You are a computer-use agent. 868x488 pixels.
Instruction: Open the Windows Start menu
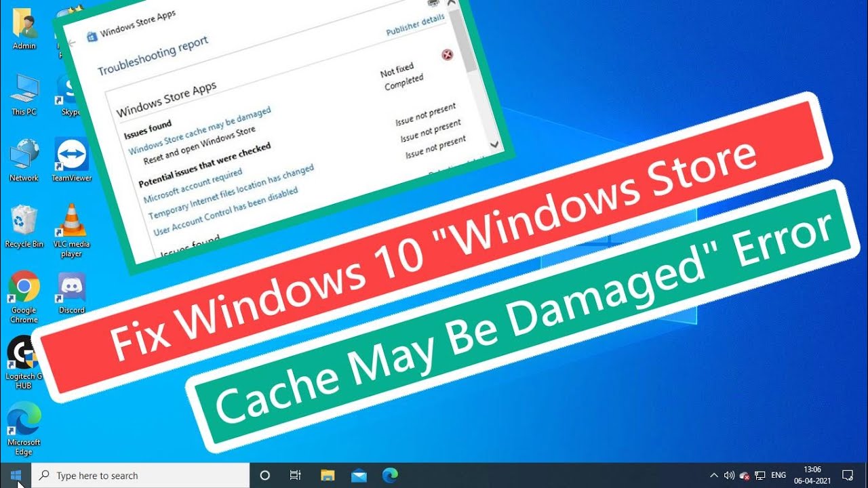tap(16, 475)
